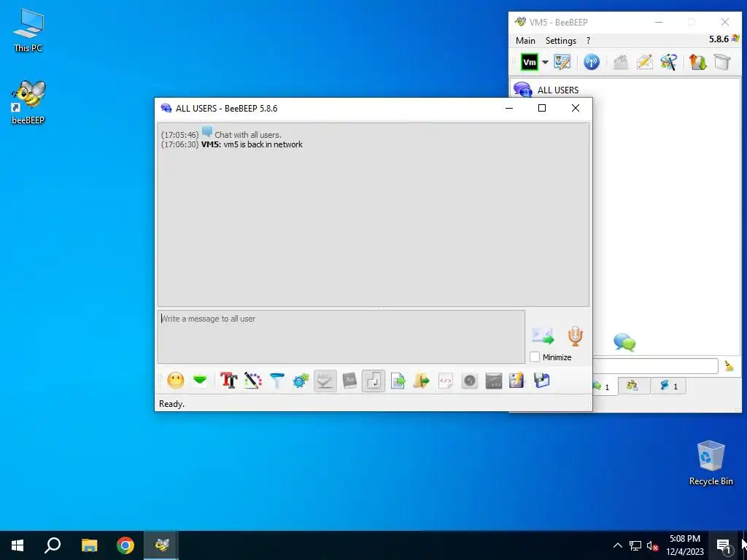This screenshot has height=560, width=747.
Task: Close the ALL USERS chat window
Action: (x=576, y=108)
